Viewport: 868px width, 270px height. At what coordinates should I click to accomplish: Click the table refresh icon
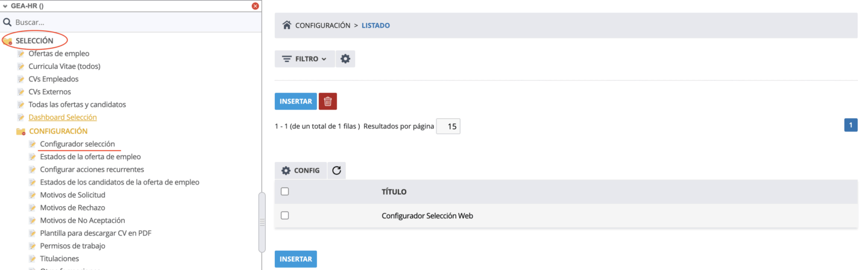(336, 171)
